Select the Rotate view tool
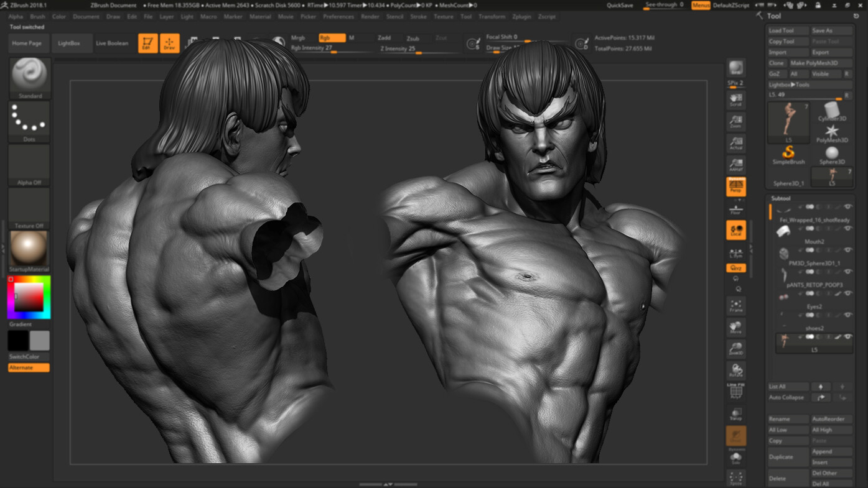This screenshot has width=868, height=488. (736, 371)
